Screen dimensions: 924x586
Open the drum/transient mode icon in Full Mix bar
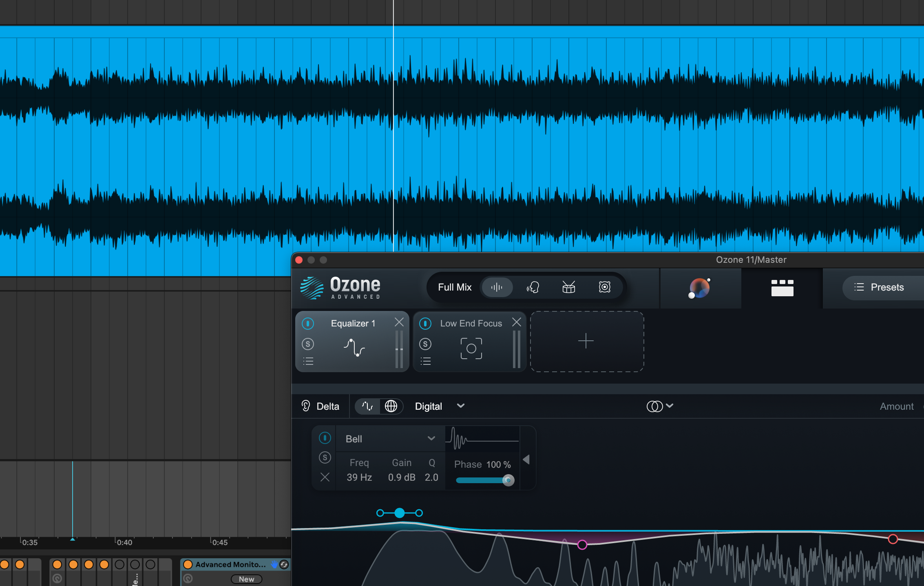(x=568, y=287)
